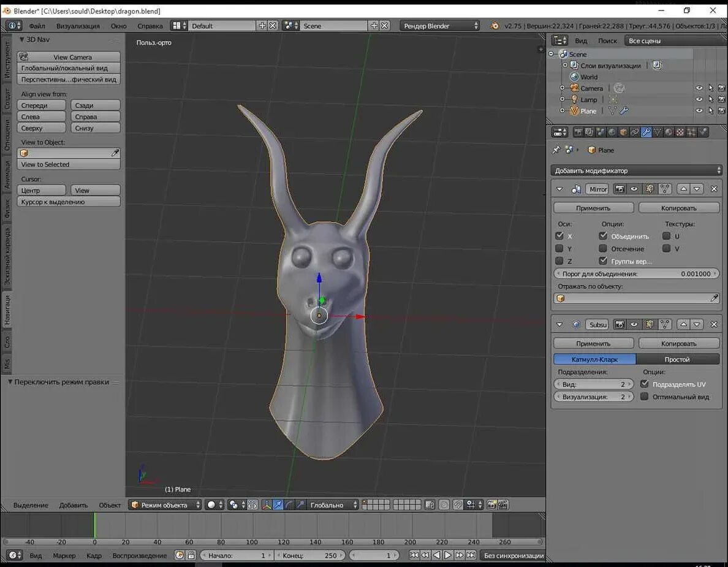The width and height of the screenshot is (728, 567).
Task: Open the World properties tab icon
Action: (x=612, y=132)
